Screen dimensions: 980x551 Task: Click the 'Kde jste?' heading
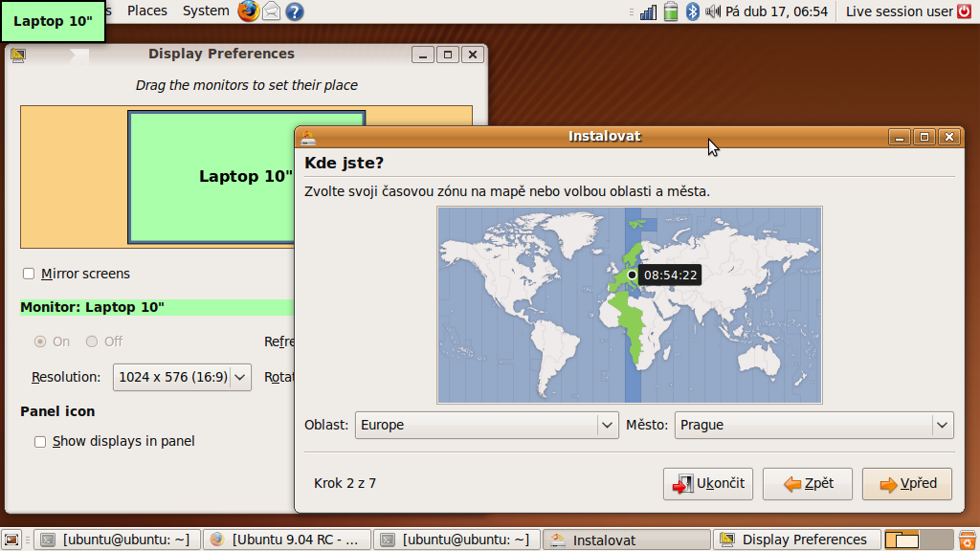(344, 164)
